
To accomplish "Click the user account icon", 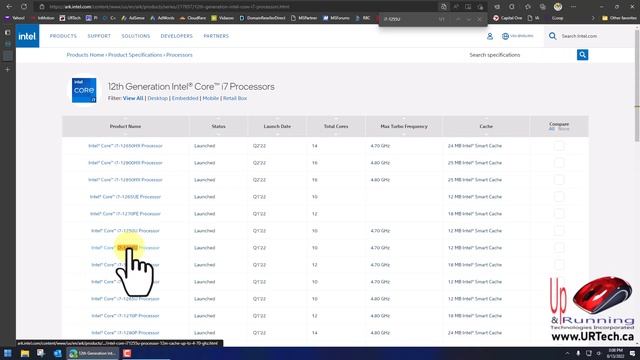I will point(490,36).
